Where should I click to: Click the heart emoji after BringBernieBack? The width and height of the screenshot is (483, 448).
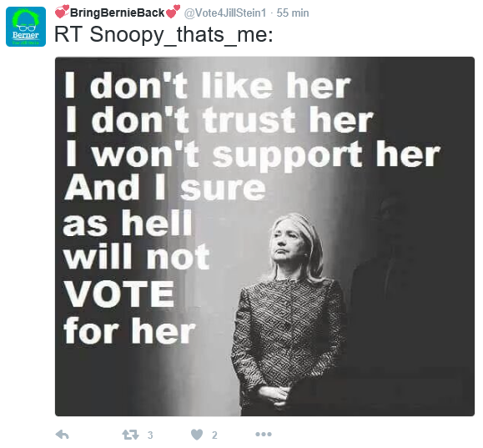pyautogui.click(x=173, y=12)
